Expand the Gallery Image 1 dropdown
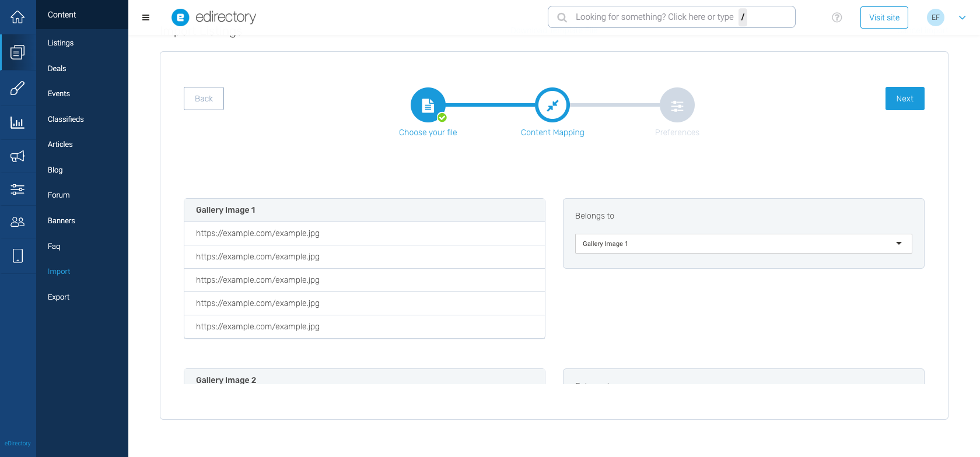 pyautogui.click(x=743, y=244)
